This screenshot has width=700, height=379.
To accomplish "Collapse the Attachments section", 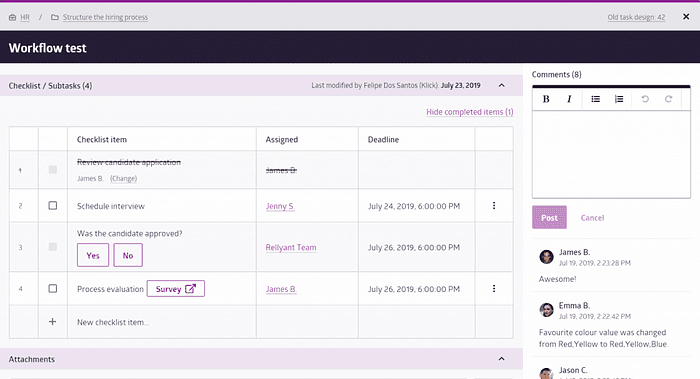I will (502, 359).
